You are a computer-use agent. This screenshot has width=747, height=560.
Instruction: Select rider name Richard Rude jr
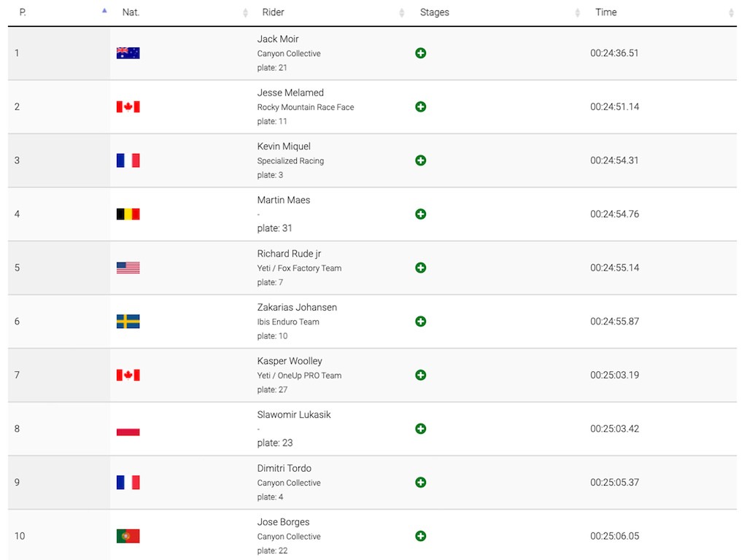click(x=289, y=254)
